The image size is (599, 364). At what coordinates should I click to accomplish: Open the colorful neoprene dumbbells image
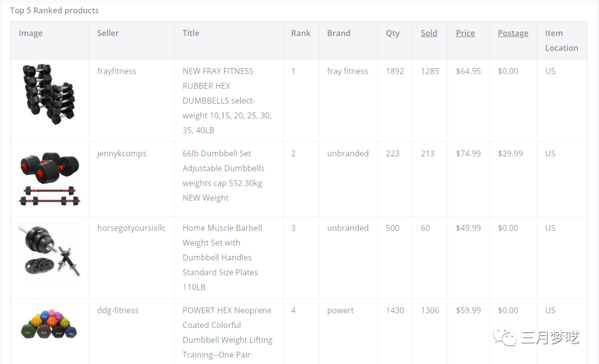pyautogui.click(x=49, y=324)
